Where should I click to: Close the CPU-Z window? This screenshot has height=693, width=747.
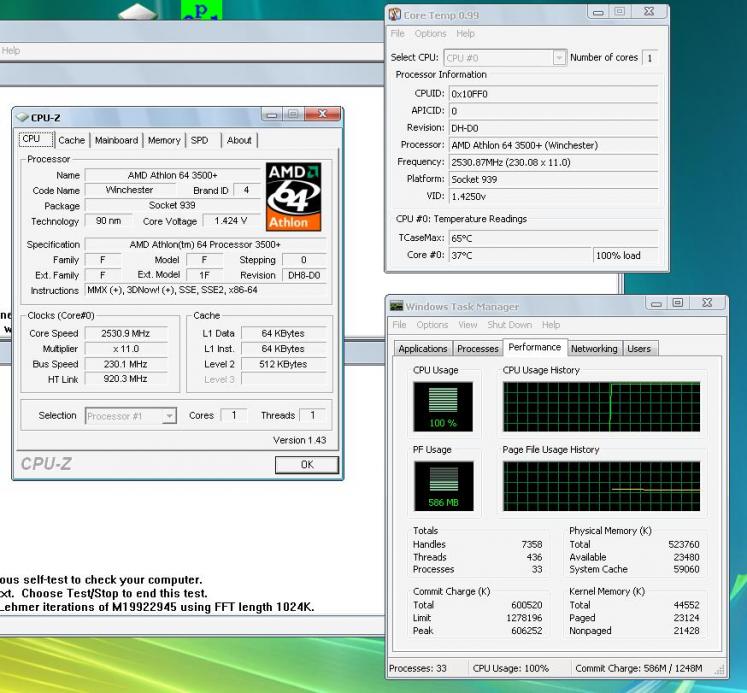click(323, 114)
